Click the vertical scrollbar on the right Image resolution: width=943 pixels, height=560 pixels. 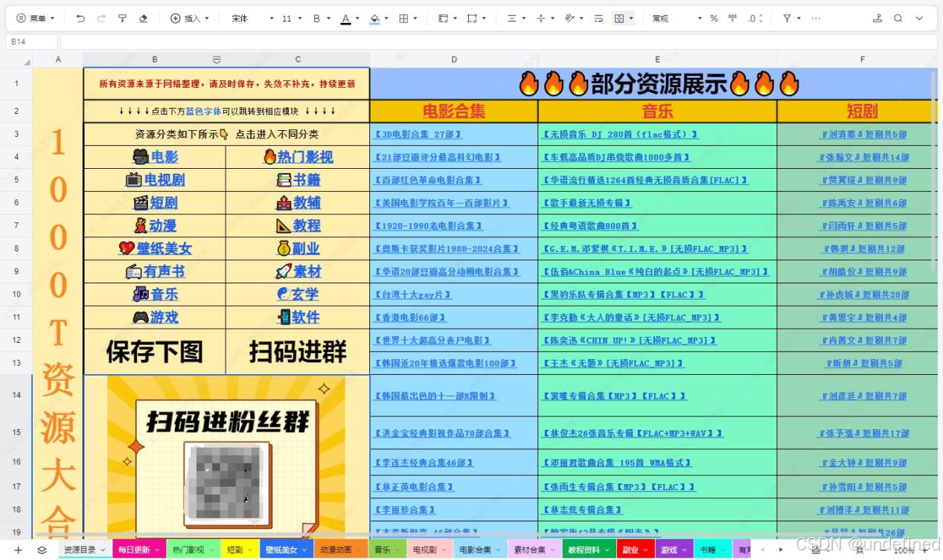point(935,171)
